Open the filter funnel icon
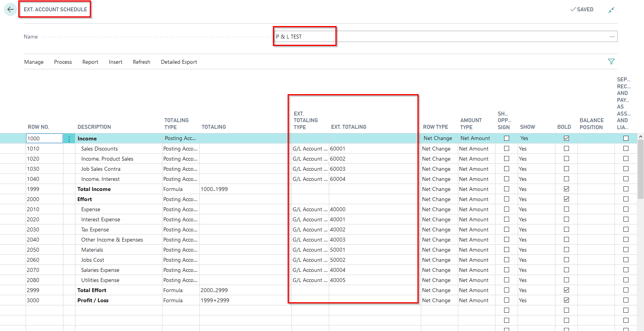The image size is (644, 331). [x=611, y=62]
